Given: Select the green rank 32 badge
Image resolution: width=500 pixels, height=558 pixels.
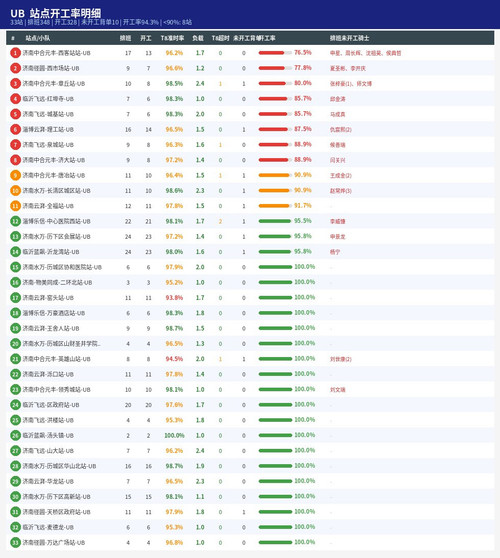Looking at the screenshot, I should pyautogui.click(x=15, y=527).
